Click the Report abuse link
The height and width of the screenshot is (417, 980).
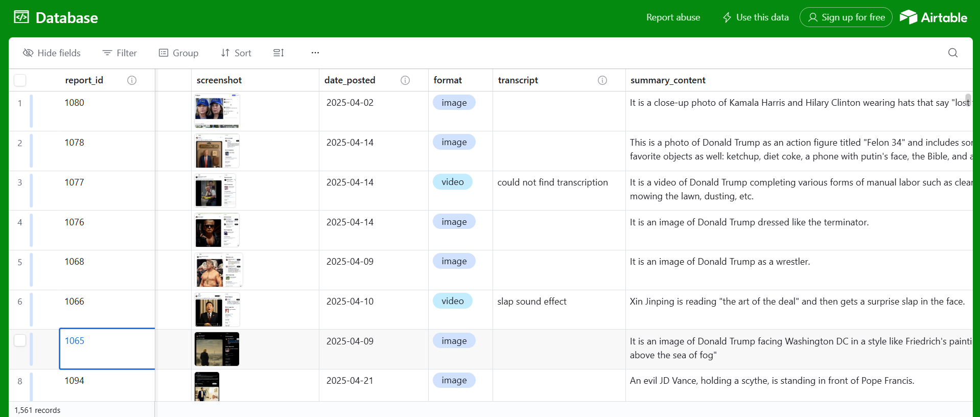coord(673,17)
